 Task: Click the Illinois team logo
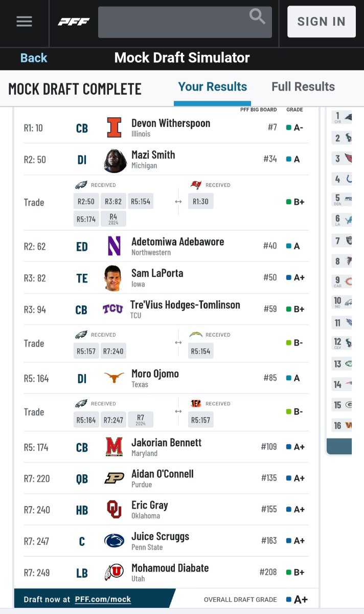coord(114,128)
